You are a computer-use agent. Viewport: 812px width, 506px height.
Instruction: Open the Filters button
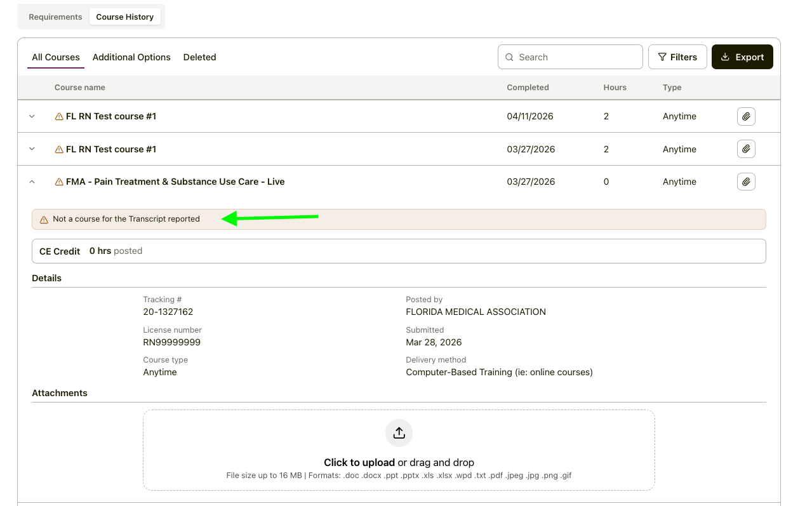(x=677, y=57)
